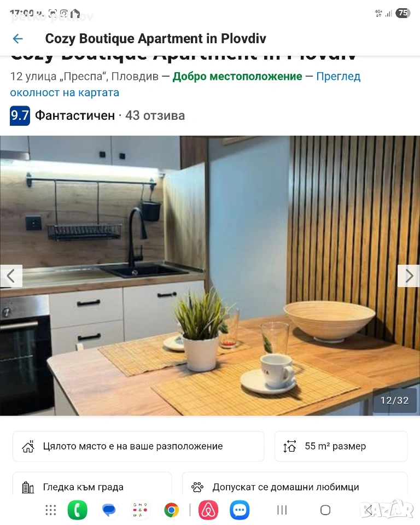Open the map preview link
This screenshot has width=420, height=525.
point(185,84)
